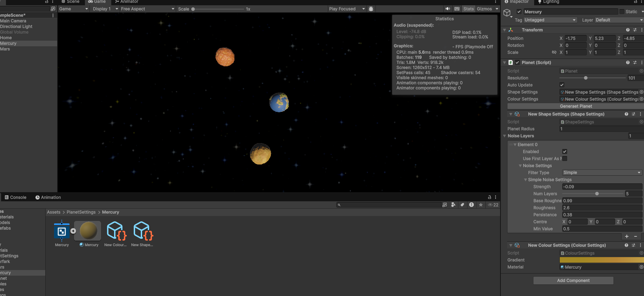Screen dimensions: 644x296
Task: Toggle the Enabled noise layer checkbox
Action: pos(565,152)
